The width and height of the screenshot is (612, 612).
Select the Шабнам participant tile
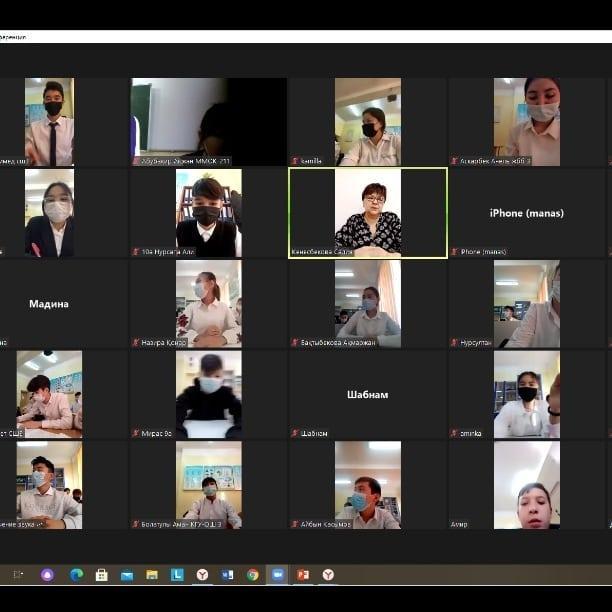[367, 394]
